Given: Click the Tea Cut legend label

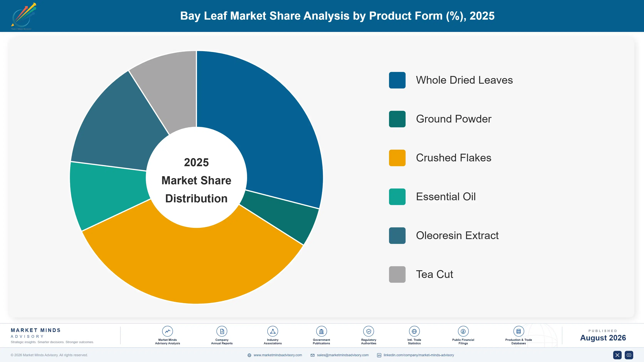Looking at the screenshot, I should click(434, 274).
